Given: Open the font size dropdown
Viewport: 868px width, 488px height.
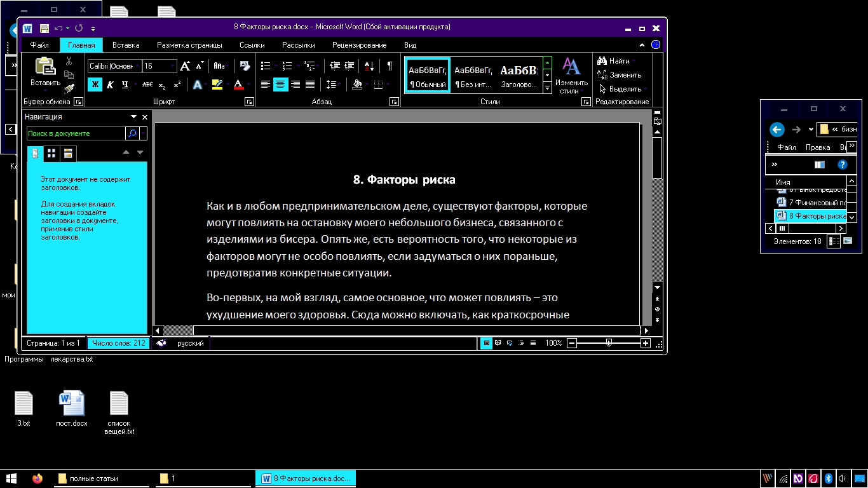Looking at the screenshot, I should [x=172, y=66].
